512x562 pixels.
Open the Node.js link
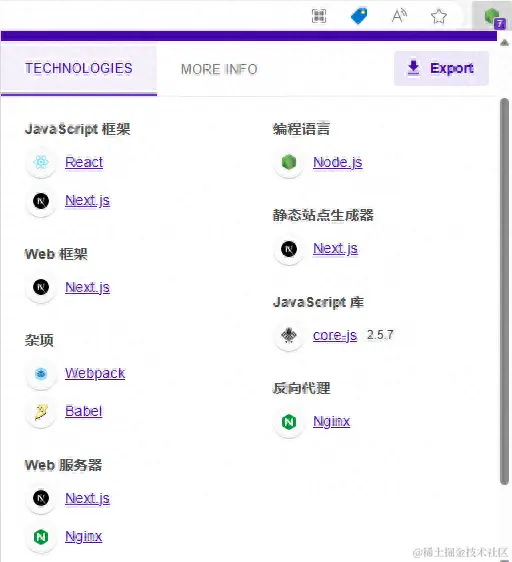[x=338, y=162]
